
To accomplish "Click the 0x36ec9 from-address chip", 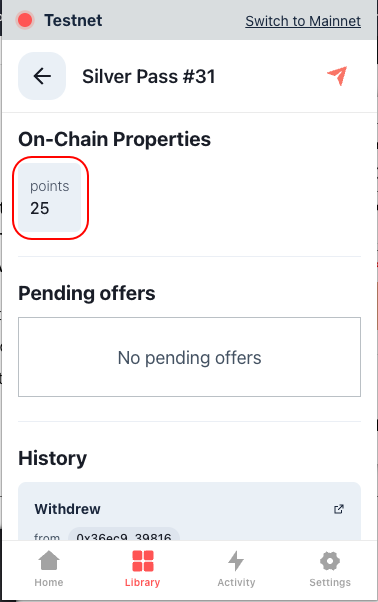I will point(124,534).
